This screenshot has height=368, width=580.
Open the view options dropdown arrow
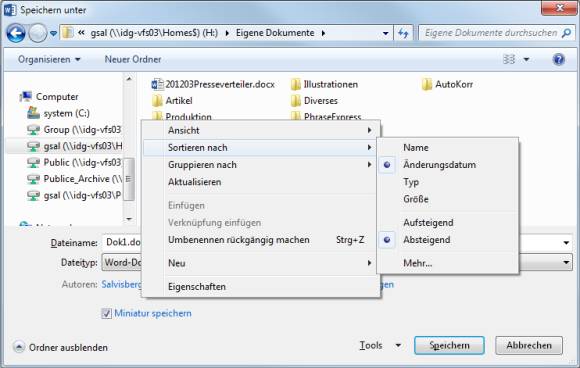tap(526, 59)
